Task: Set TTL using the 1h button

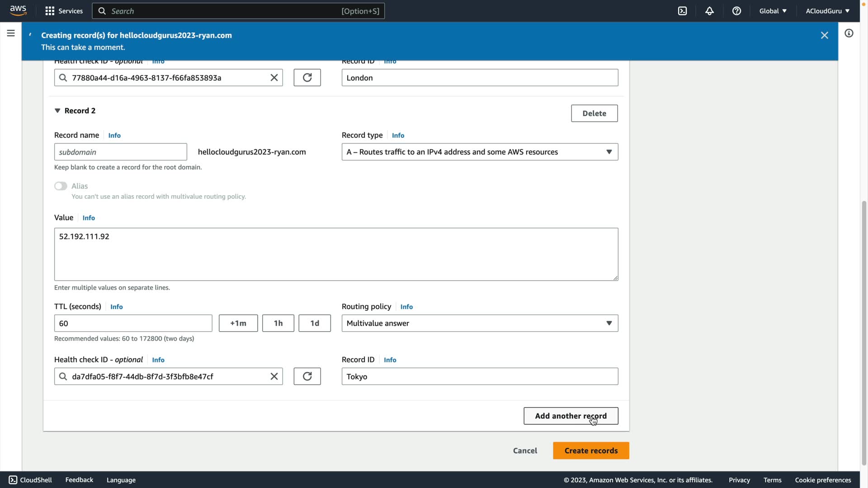Action: (x=278, y=323)
